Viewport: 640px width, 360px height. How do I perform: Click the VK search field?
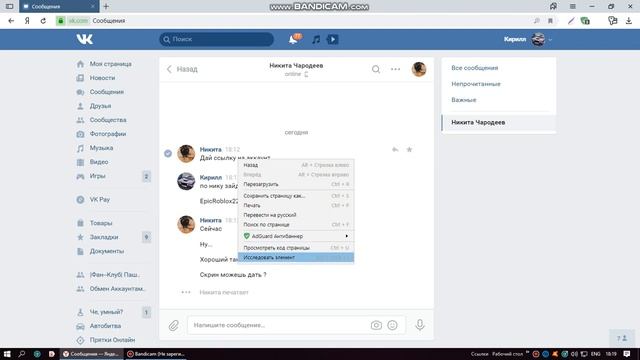[x=216, y=39]
